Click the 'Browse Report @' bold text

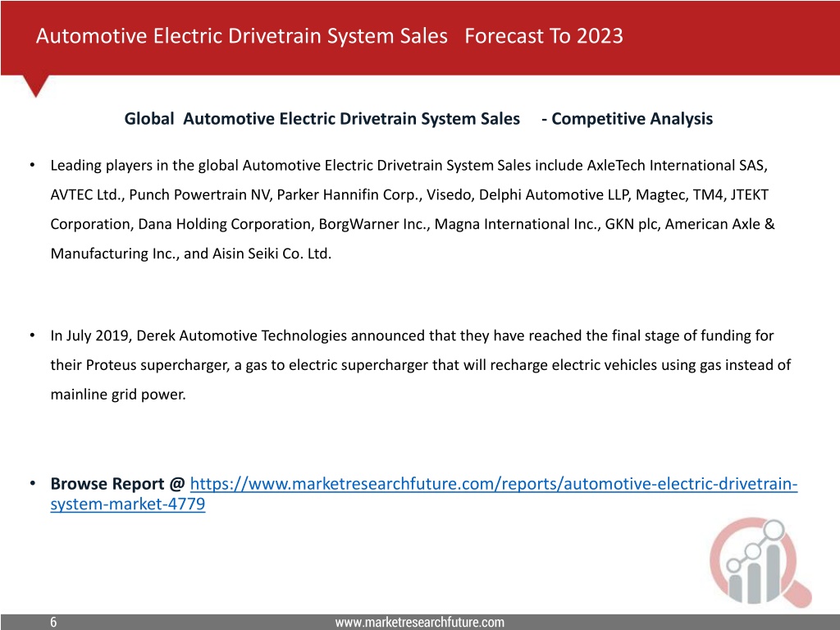pyautogui.click(x=117, y=484)
